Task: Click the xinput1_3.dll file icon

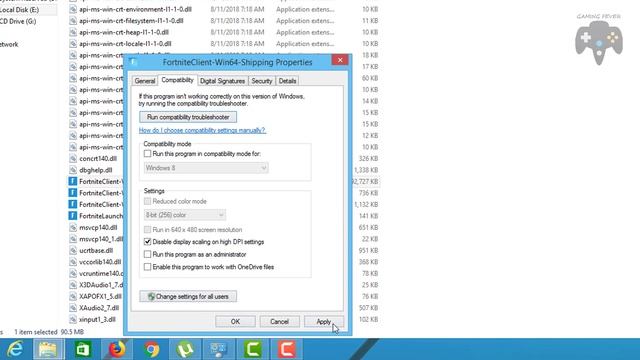Action: click(73, 319)
